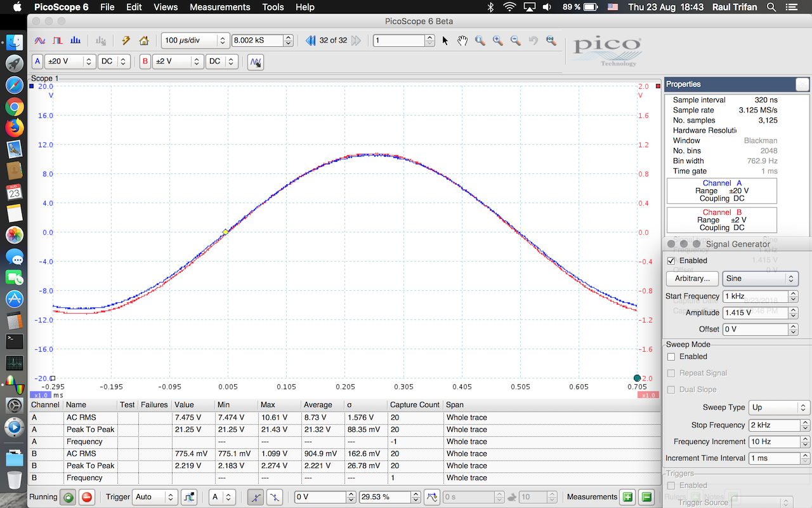Click the Auto setup lightning icon
The width and height of the screenshot is (812, 508).
click(126, 41)
